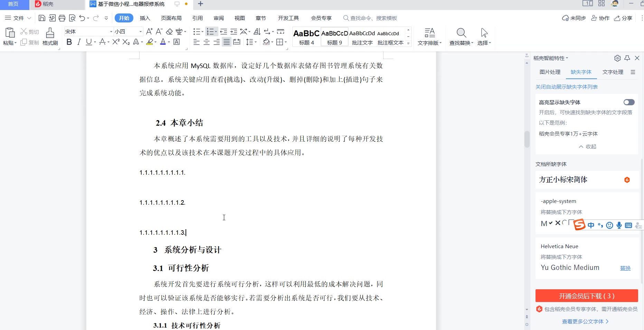Apply bold formatting with B icon
644x330 pixels.
tap(69, 42)
